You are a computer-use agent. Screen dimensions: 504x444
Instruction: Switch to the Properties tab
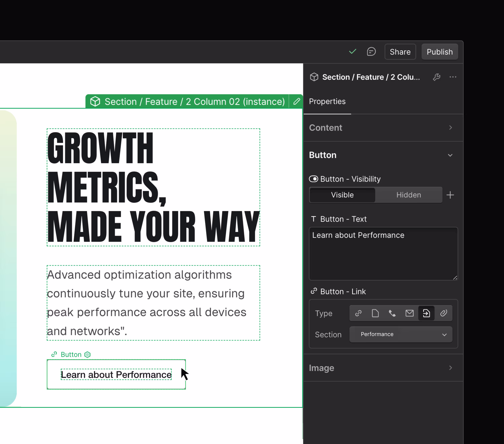coord(327,101)
